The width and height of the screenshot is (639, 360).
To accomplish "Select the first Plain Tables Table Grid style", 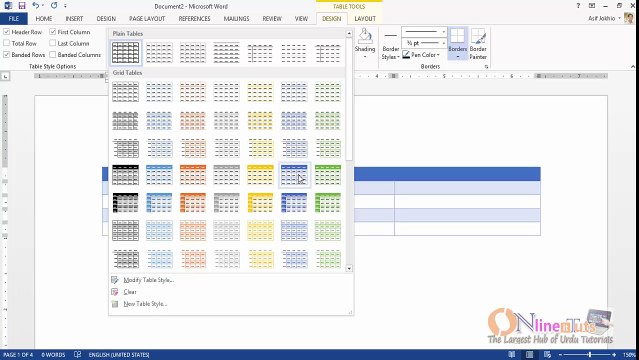I will (126, 53).
